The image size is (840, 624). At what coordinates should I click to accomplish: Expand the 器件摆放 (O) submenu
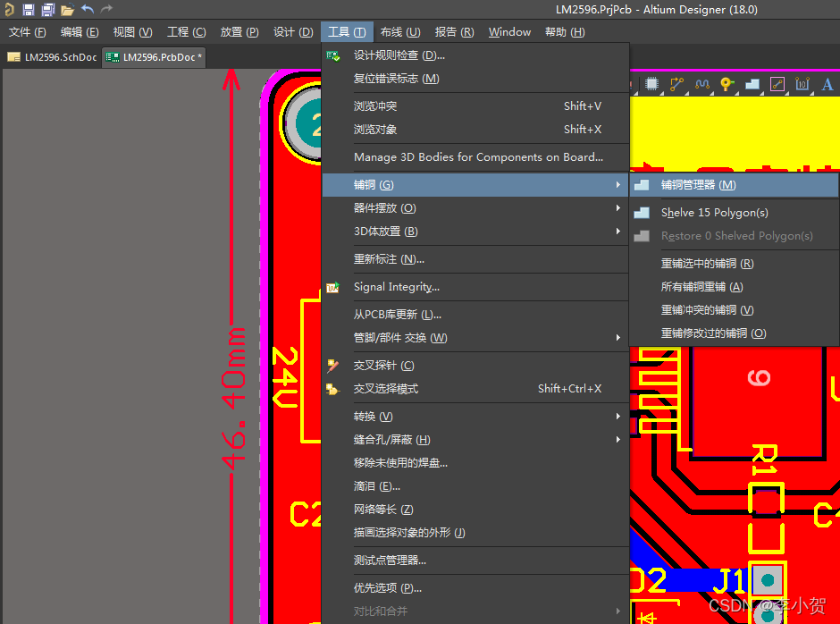(475, 208)
